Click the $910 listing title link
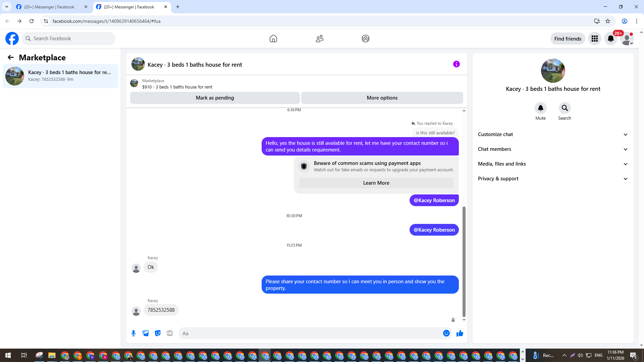 (x=177, y=87)
